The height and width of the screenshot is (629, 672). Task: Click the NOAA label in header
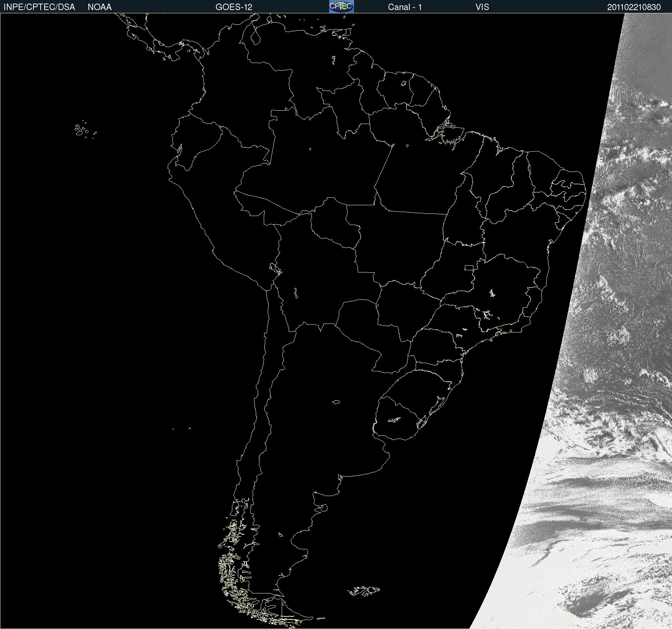pyautogui.click(x=100, y=7)
